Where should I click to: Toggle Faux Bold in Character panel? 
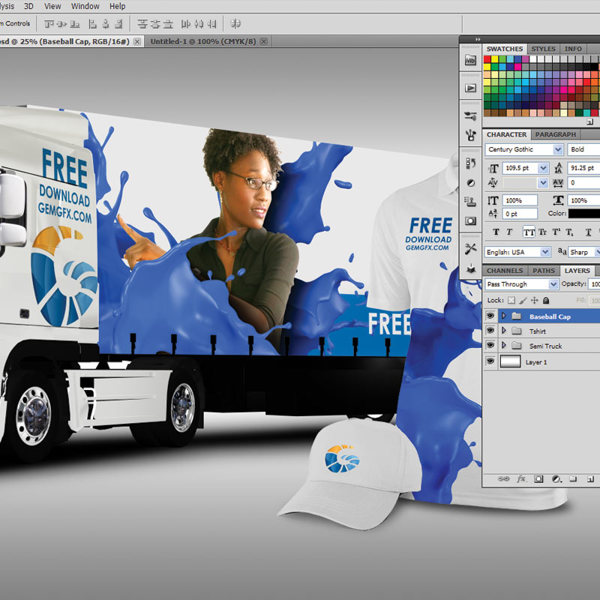pyautogui.click(x=496, y=232)
